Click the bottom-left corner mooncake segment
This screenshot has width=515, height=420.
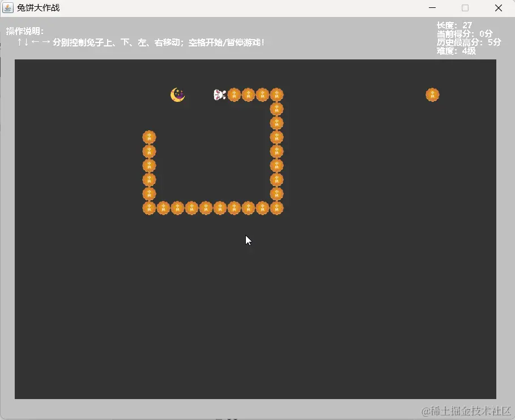tap(149, 208)
